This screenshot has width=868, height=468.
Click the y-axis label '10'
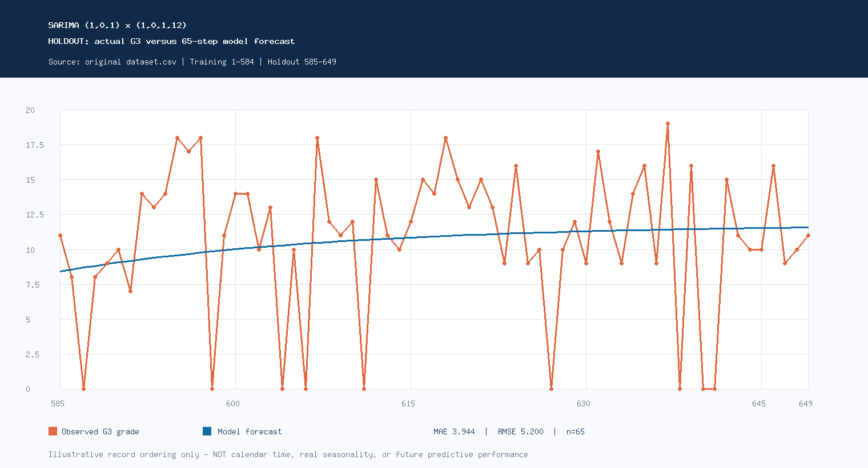point(30,250)
